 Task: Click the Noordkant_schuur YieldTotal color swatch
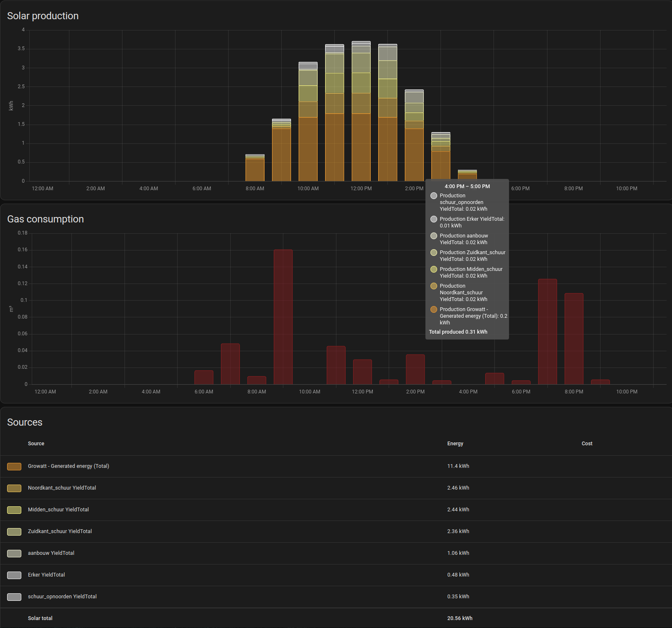(14, 488)
